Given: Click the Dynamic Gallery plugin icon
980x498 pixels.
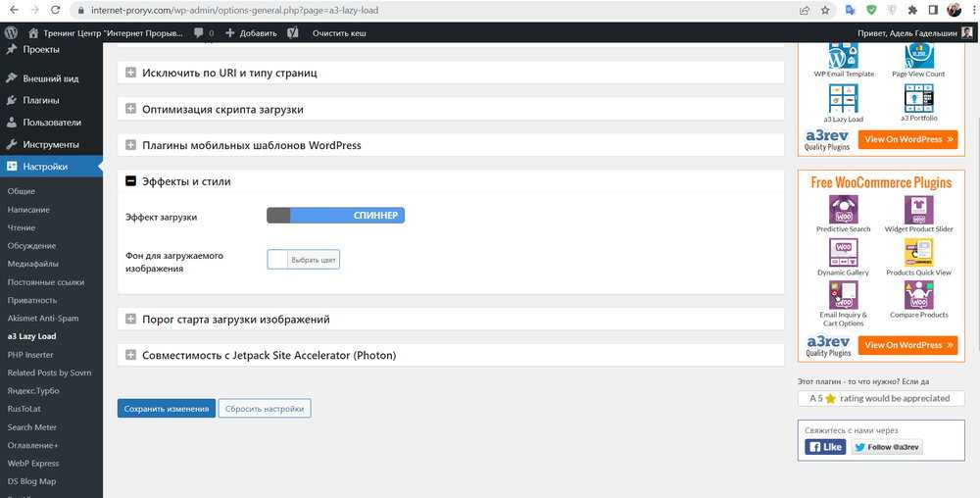Looking at the screenshot, I should [x=843, y=253].
